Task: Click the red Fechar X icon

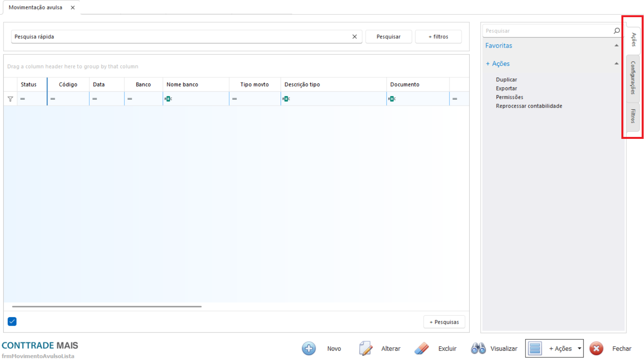Action: point(596,348)
